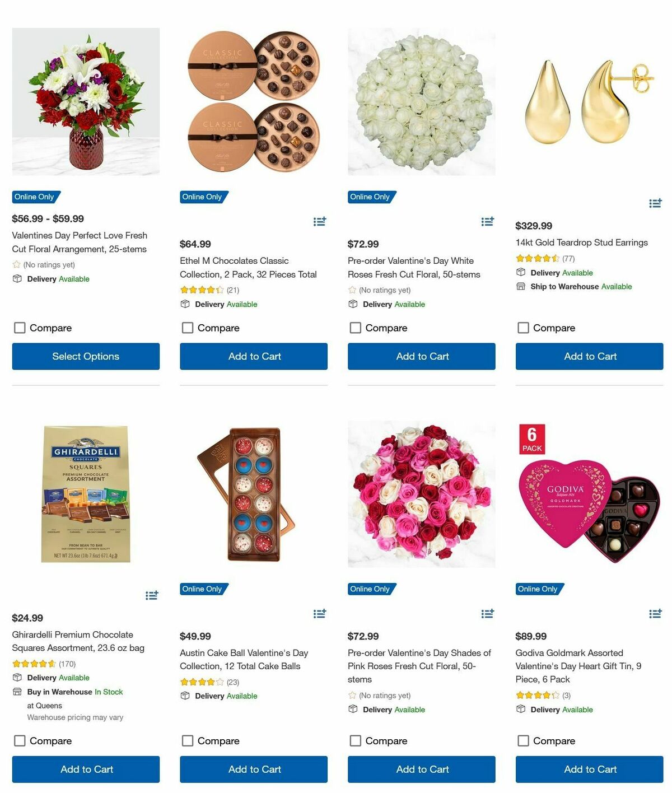
Task: Click Add to Cart for Godiva Goldmark Heart Tin
Action: pyautogui.click(x=590, y=769)
